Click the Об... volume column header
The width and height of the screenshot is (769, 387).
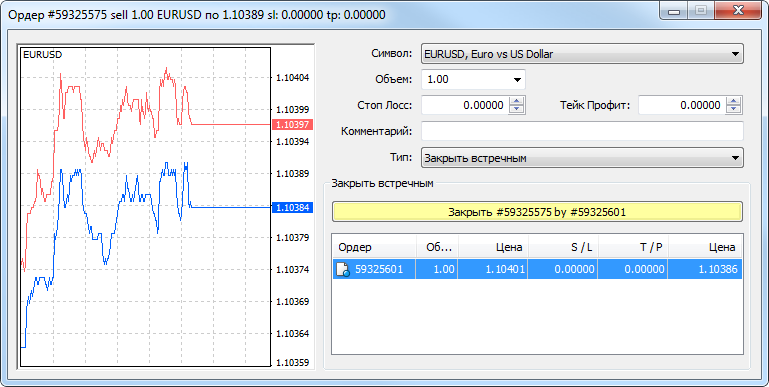tap(437, 247)
